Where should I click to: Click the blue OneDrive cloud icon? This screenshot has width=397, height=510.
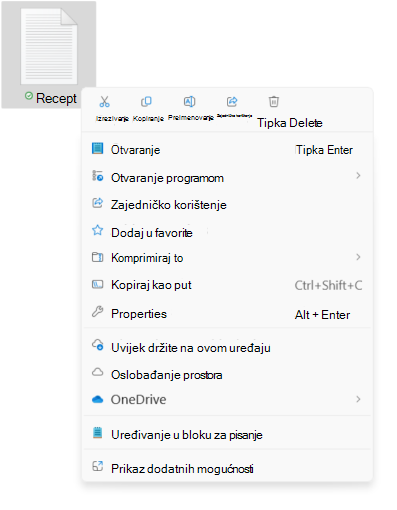click(97, 399)
